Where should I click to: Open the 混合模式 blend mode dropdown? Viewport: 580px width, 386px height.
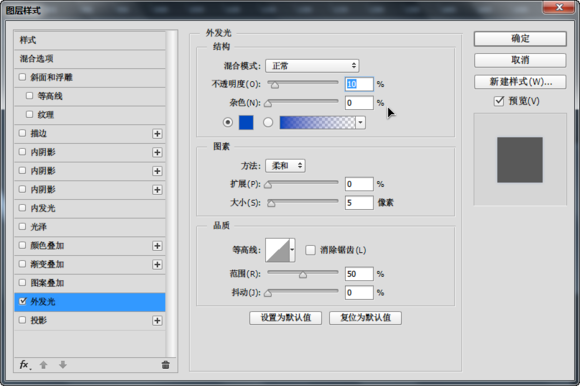coord(312,66)
